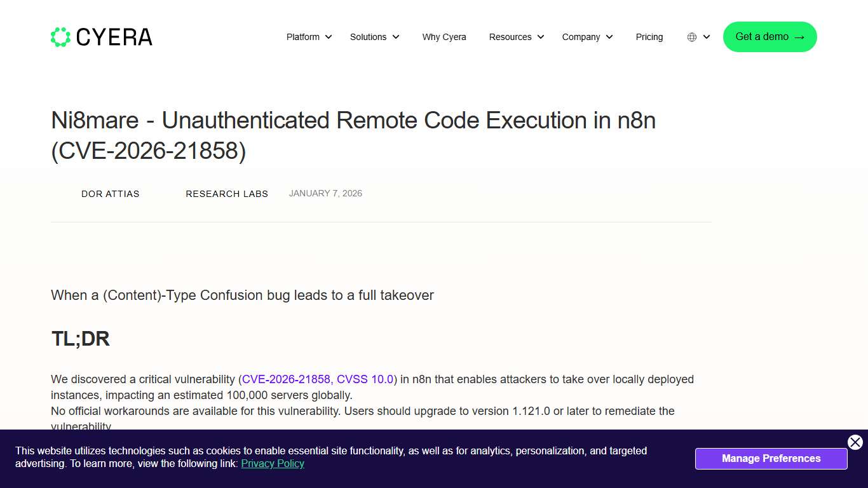Select Why Cyera in the navigation

[x=444, y=37]
